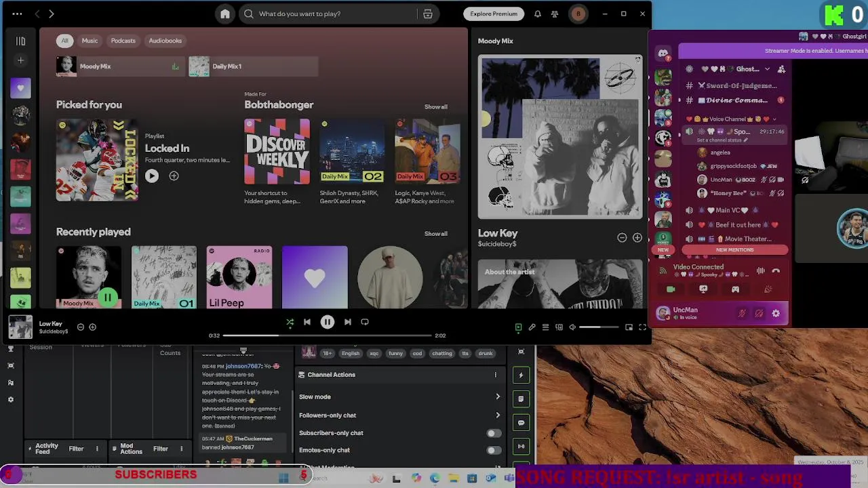Open Lil Peep radio card
The height and width of the screenshot is (488, 868).
click(239, 277)
